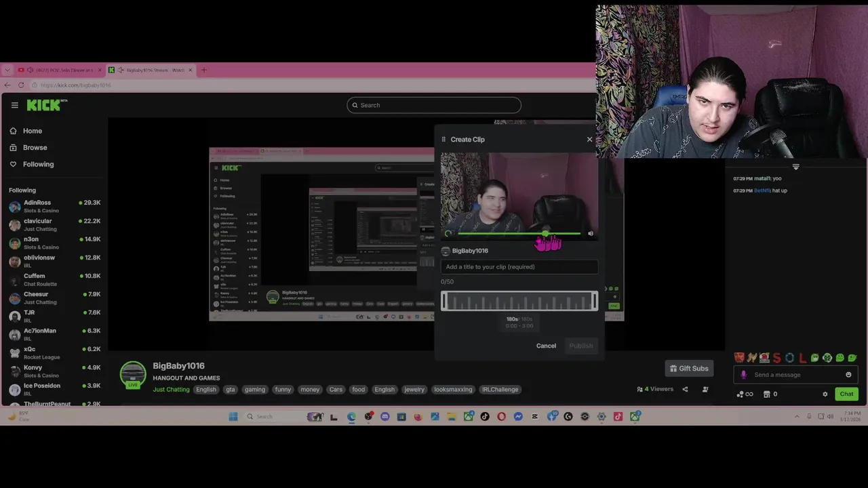The image size is (868, 488).
Task: Select the red S emote
Action: pyautogui.click(x=777, y=358)
